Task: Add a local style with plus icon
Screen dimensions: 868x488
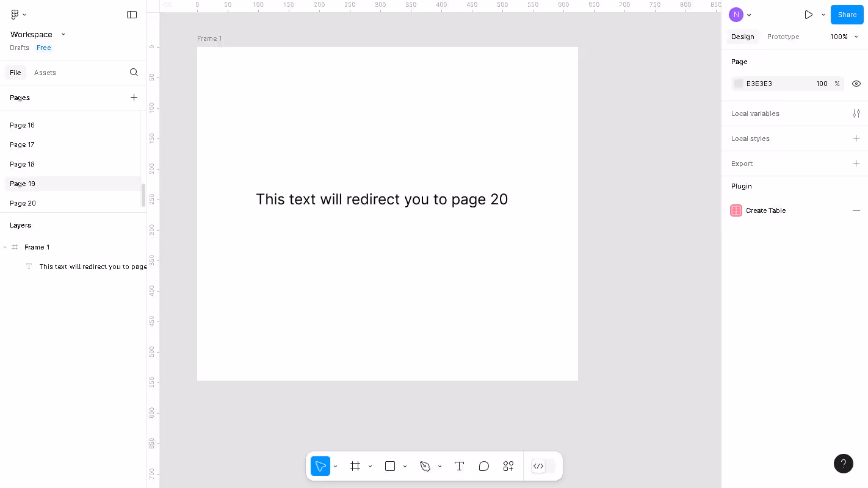Action: (856, 138)
